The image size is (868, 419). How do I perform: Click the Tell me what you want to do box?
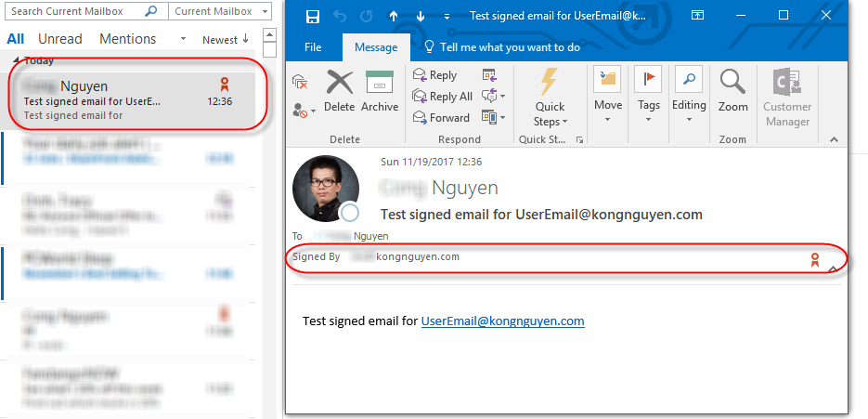coord(501,47)
